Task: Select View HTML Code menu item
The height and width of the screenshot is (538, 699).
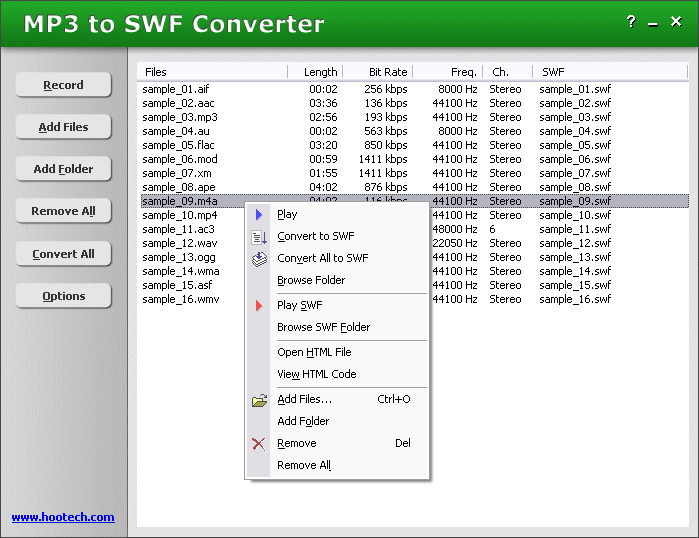Action: pyautogui.click(x=316, y=374)
